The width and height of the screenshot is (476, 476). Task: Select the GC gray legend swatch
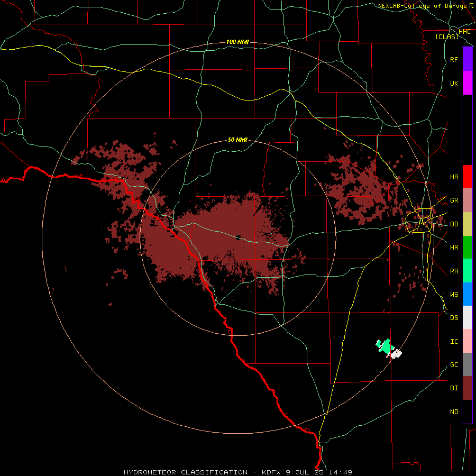[467, 364]
